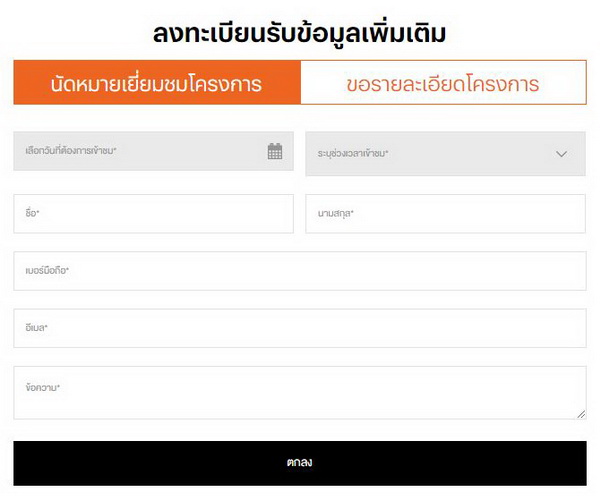Click the นามสกุล placeholder label

pos(336,213)
